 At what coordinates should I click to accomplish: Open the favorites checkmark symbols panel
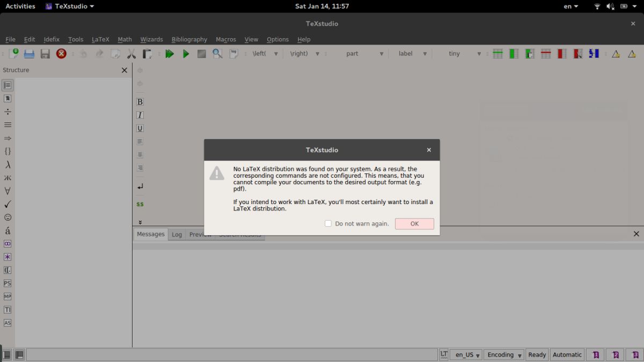coord(8,204)
